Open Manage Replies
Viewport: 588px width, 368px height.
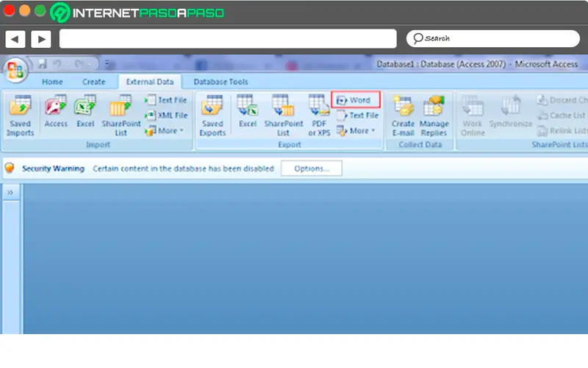click(434, 116)
